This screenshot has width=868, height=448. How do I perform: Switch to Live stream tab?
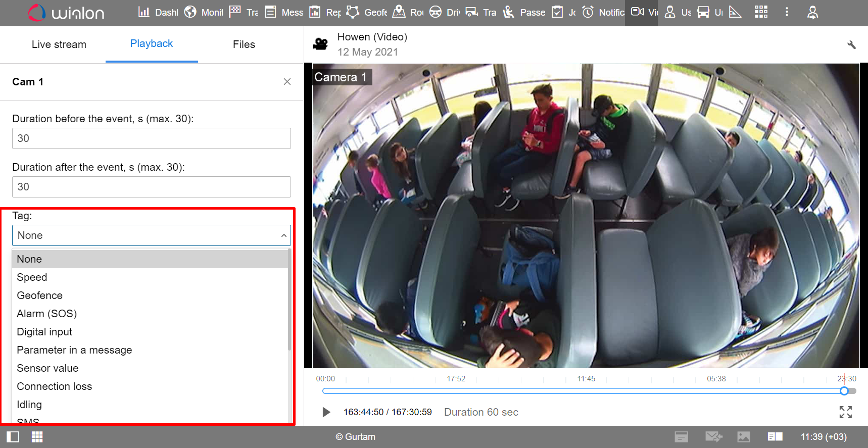[59, 44]
